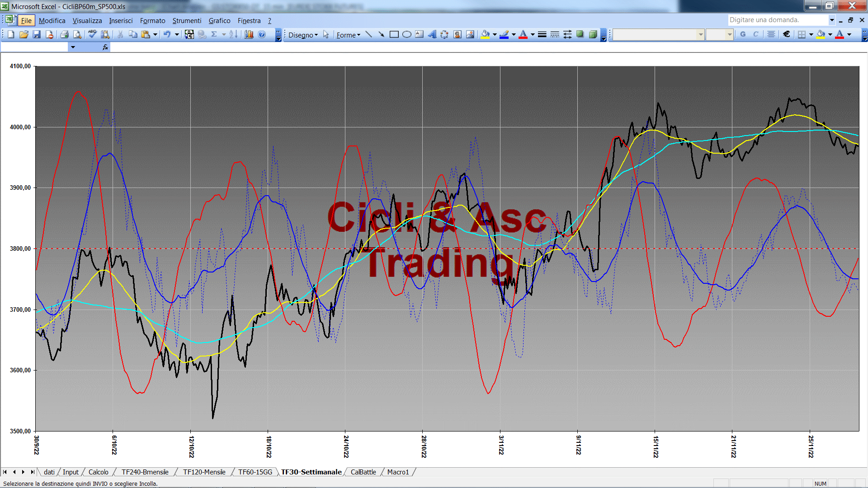Click the yellow drawing Fill Color bucket
This screenshot has height=488, width=868.
[486, 34]
